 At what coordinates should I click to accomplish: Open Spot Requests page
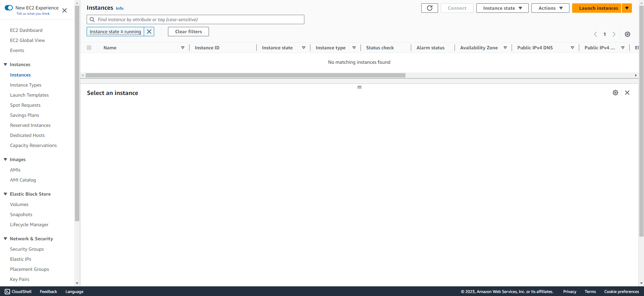(x=25, y=105)
